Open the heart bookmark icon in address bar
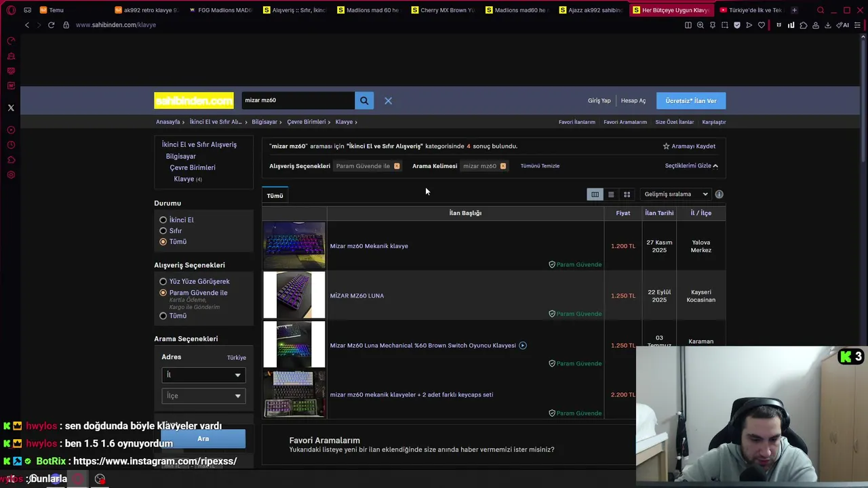The image size is (868, 488). 762,25
